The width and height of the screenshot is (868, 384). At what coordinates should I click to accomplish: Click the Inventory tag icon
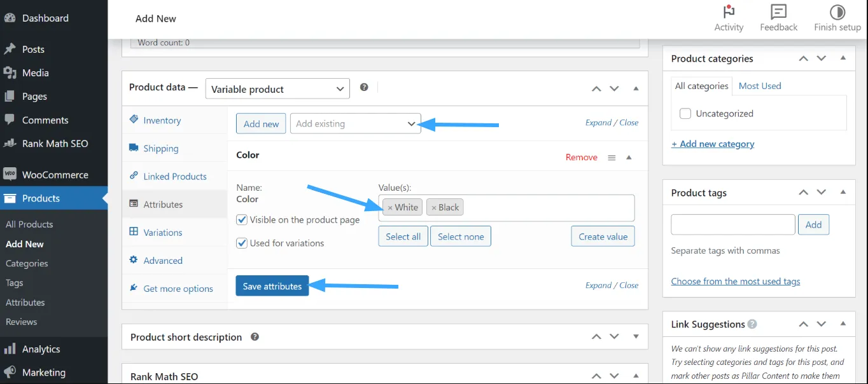click(x=134, y=120)
